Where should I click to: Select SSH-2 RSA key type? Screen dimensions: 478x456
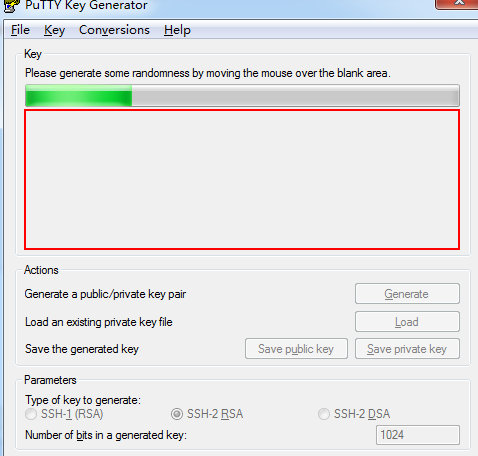[177, 414]
